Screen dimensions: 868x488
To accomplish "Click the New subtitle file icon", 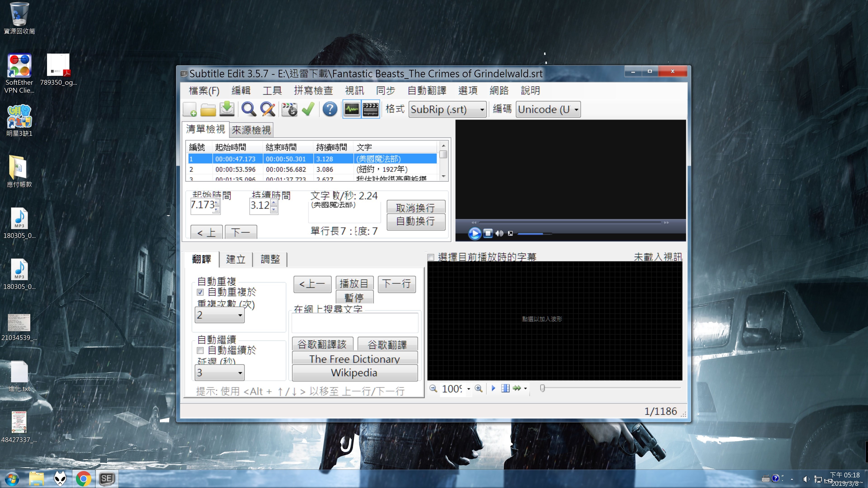I will (x=190, y=109).
